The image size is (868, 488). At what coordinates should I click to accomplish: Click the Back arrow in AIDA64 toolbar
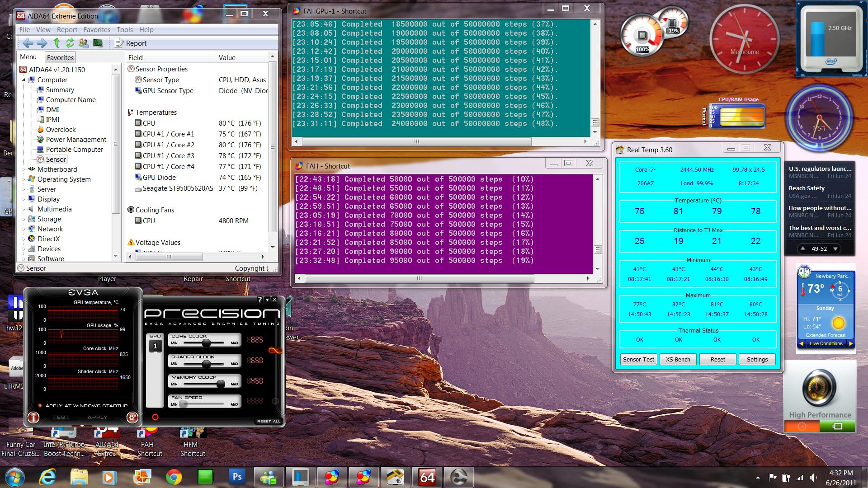tap(28, 43)
